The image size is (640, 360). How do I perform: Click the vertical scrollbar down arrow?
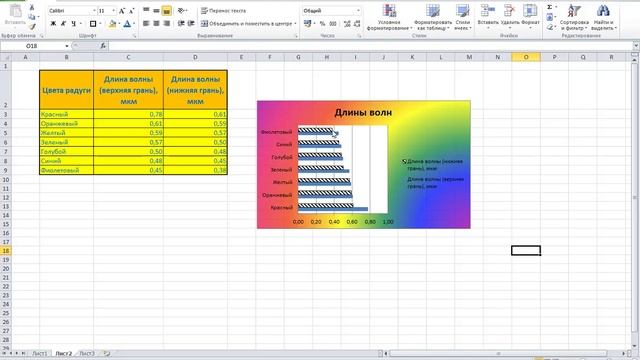(x=635, y=345)
